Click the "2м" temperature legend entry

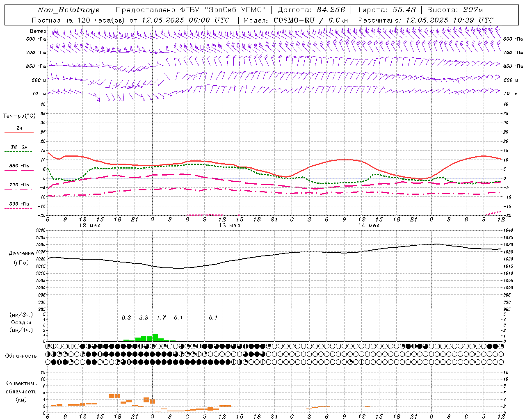click(19, 128)
